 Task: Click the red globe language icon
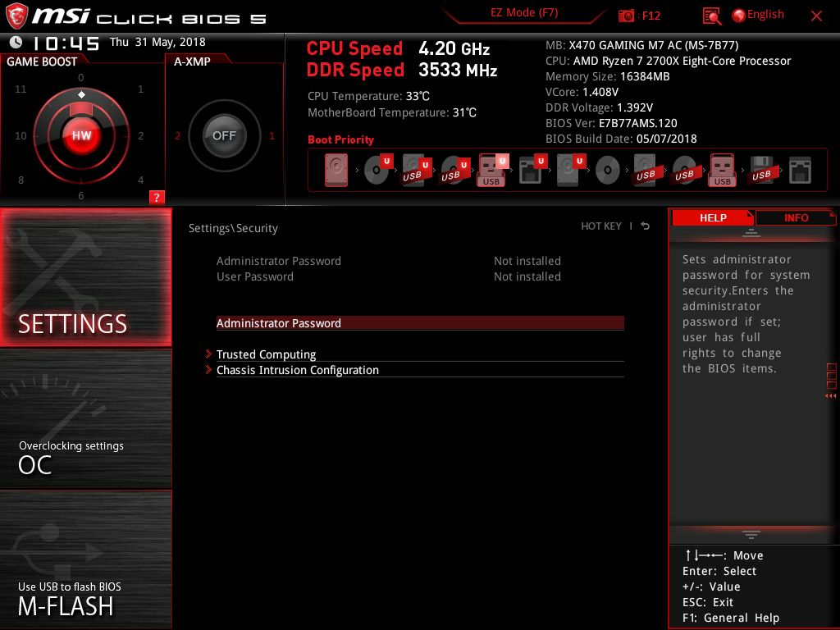click(738, 16)
